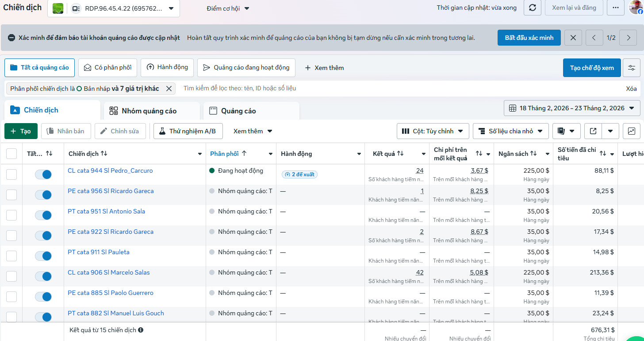
Task: Open the Số liệu chia nhỏ breakdown dropdown
Action: (x=511, y=131)
